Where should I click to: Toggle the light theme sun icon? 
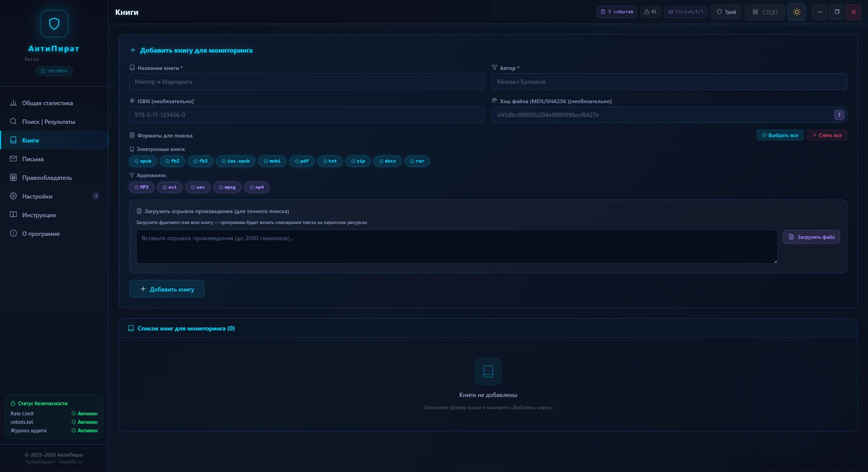tap(797, 12)
